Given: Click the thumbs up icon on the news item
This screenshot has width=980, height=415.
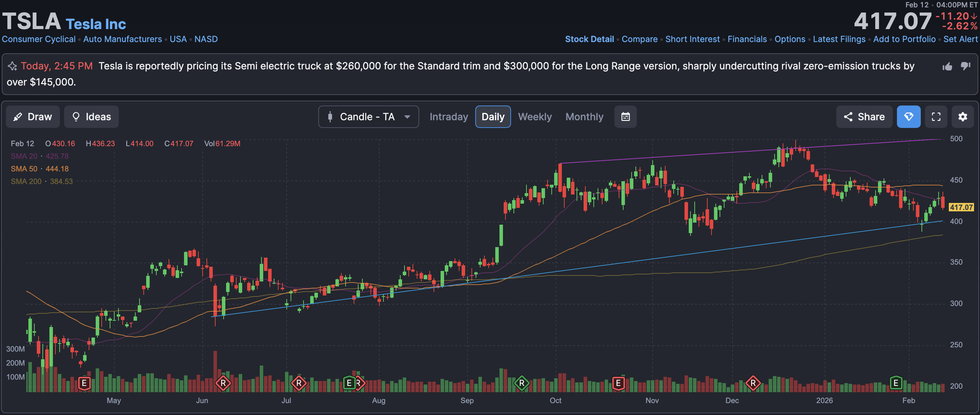Looking at the screenshot, I should pos(947,67).
